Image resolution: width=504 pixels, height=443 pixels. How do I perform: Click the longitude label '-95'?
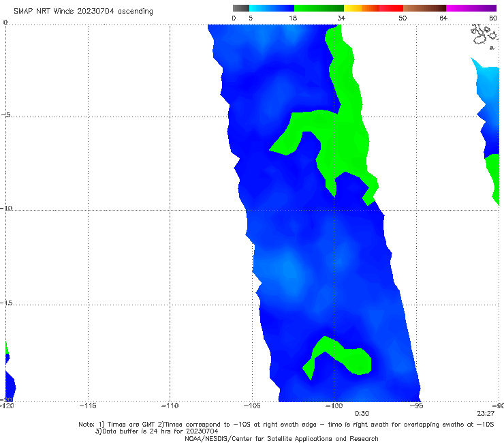click(417, 406)
